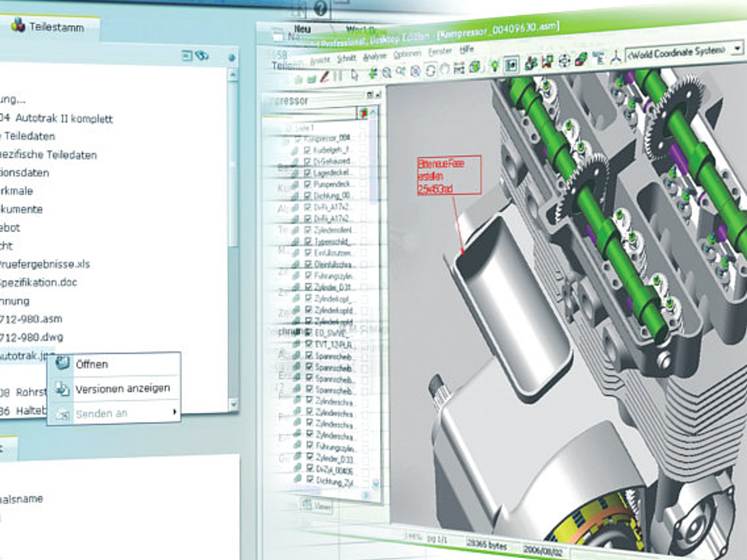Click the green 3D cube view icon
The width and height of the screenshot is (747, 560).
475,67
